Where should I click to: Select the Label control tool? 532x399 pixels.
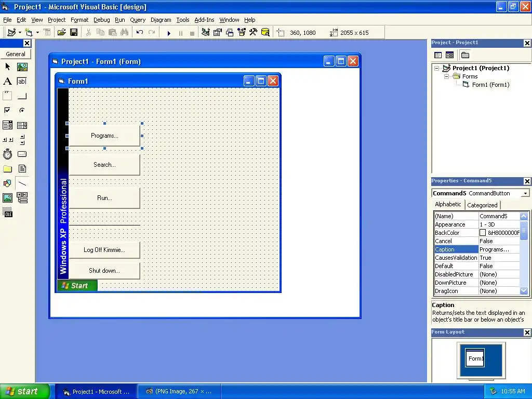tap(7, 82)
